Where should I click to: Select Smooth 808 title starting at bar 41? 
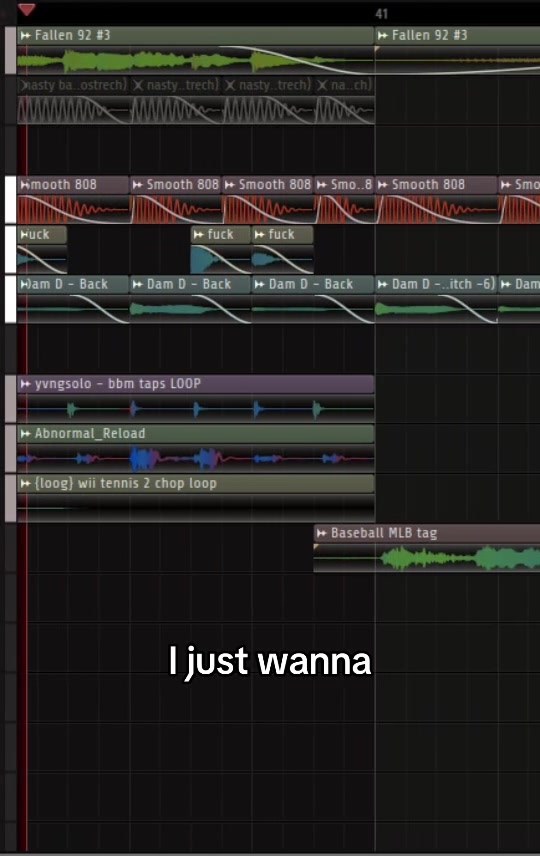pyautogui.click(x=429, y=185)
